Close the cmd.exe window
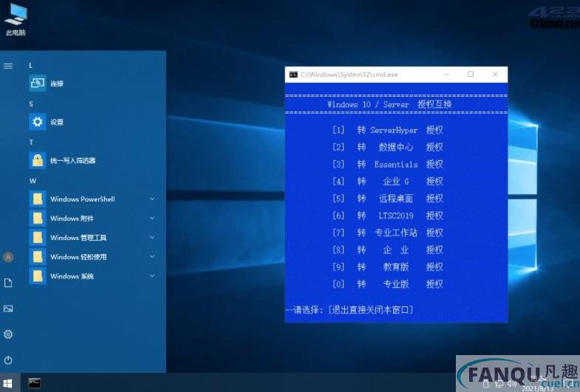 coord(495,75)
